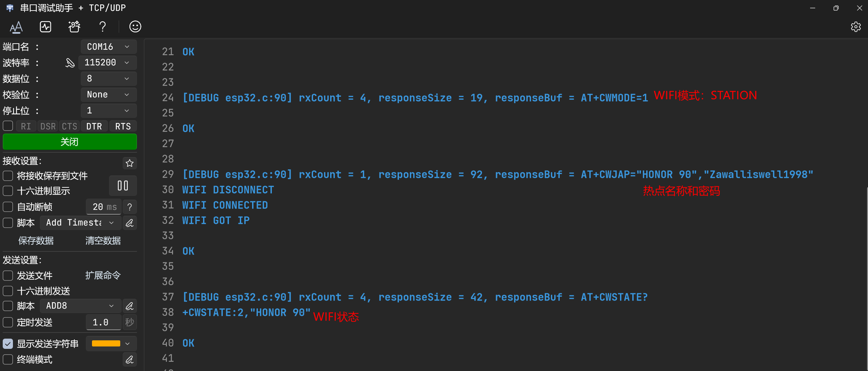Enable the ADD8 send script checkbox
This screenshot has width=868, height=371.
[8, 306]
